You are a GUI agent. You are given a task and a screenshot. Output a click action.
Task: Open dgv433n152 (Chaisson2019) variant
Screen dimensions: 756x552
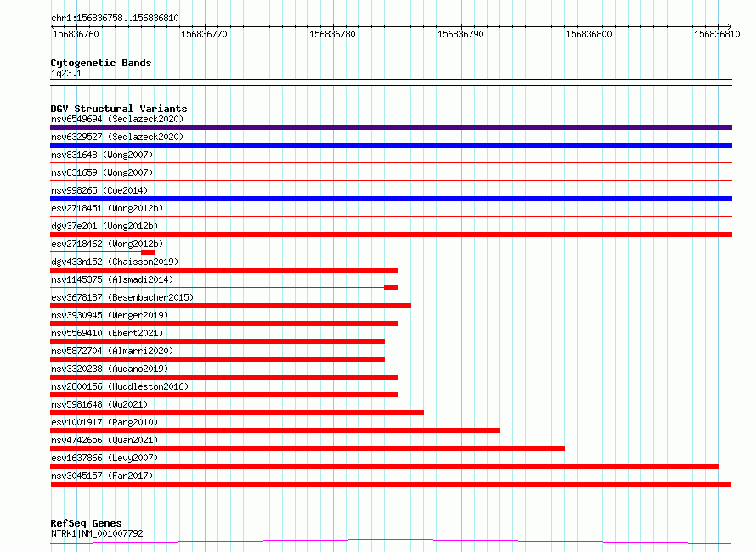pyautogui.click(x=115, y=262)
